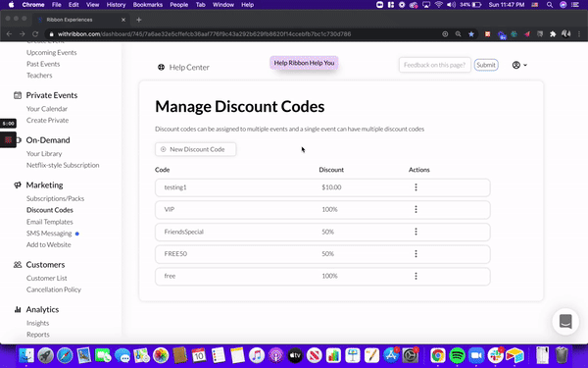Open Insights under Analytics

coord(37,323)
